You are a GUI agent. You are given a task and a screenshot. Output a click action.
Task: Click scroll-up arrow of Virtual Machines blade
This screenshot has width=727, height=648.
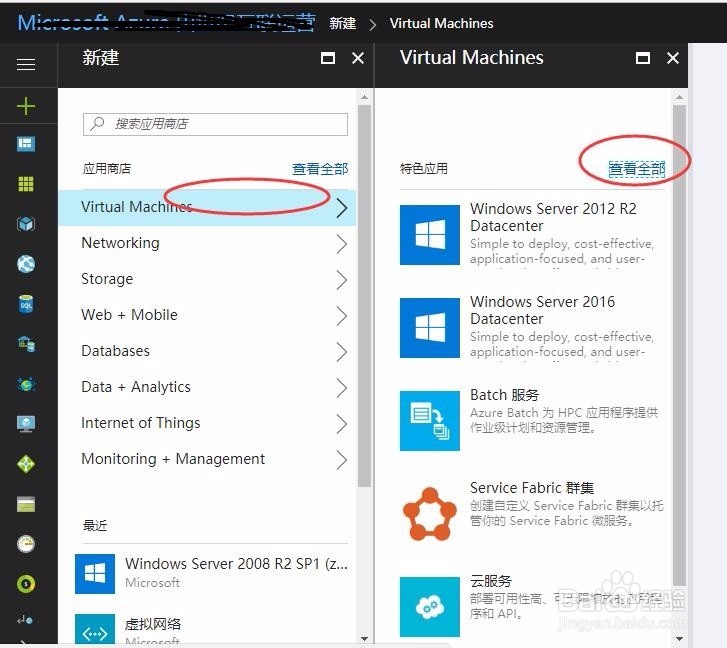click(679, 97)
